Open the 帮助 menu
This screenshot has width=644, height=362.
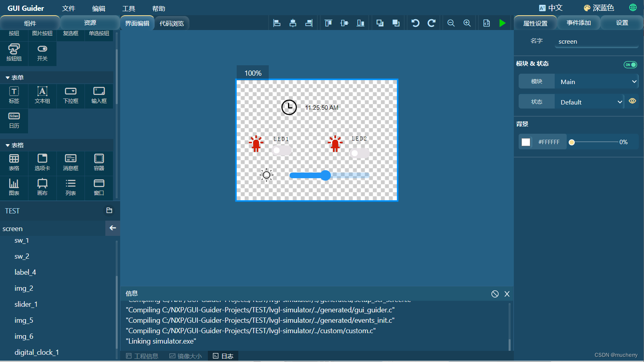click(159, 8)
